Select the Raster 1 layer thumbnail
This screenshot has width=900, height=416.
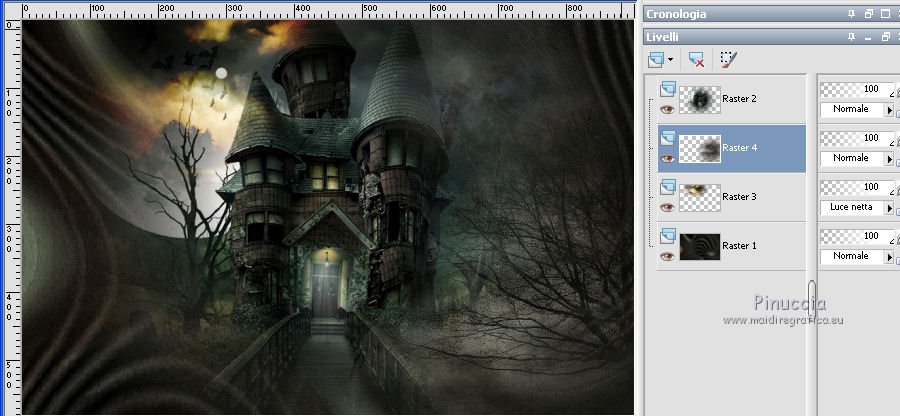pos(700,246)
